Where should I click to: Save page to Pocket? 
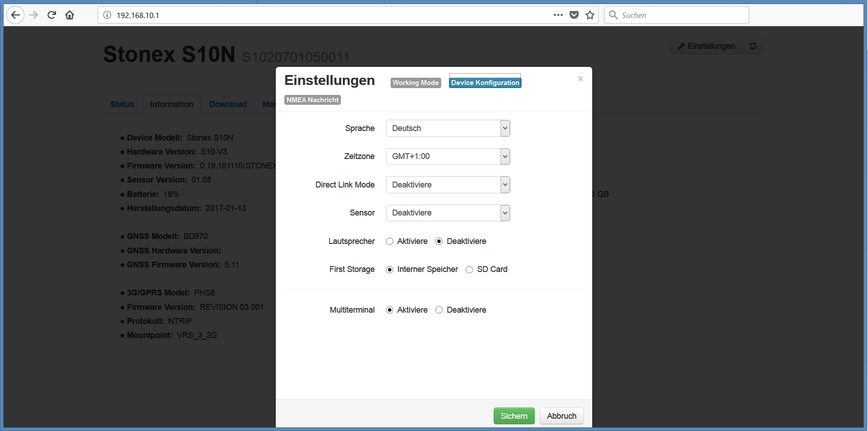click(574, 15)
